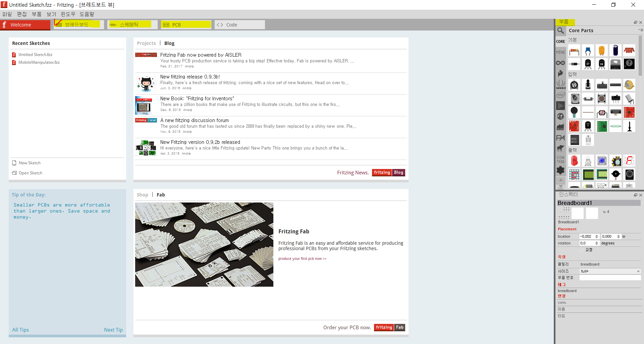This screenshot has height=344, width=644.
Task: Open the CONTRIB parts bin
Action: coord(560,160)
